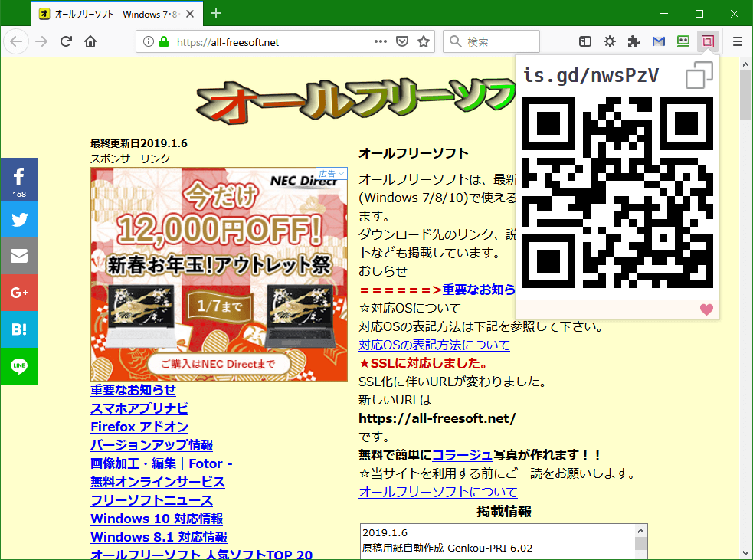Bookmark this page with the star
Image resolution: width=753 pixels, height=560 pixels.
(x=423, y=42)
